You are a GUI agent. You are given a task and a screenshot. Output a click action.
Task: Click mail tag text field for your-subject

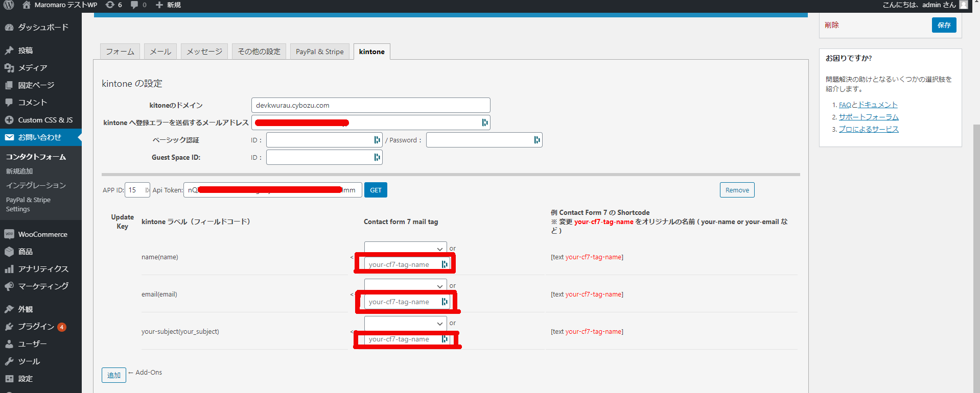[407, 339]
